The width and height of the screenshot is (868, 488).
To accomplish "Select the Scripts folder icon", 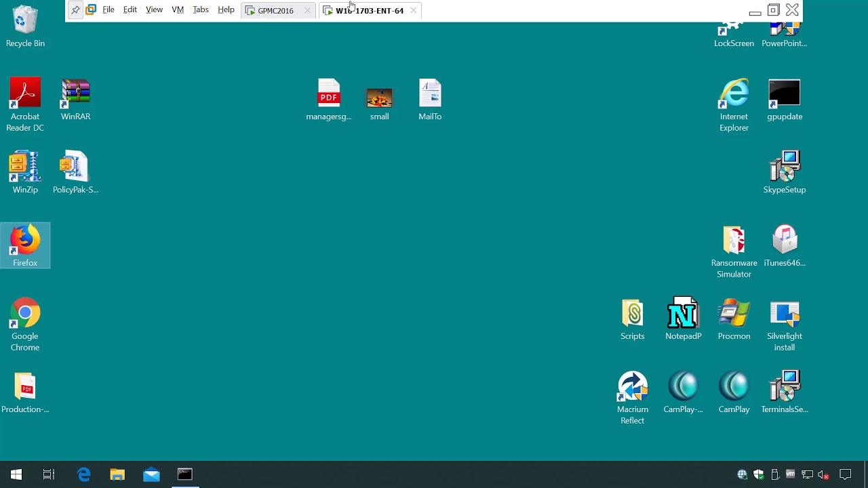I will [x=633, y=319].
